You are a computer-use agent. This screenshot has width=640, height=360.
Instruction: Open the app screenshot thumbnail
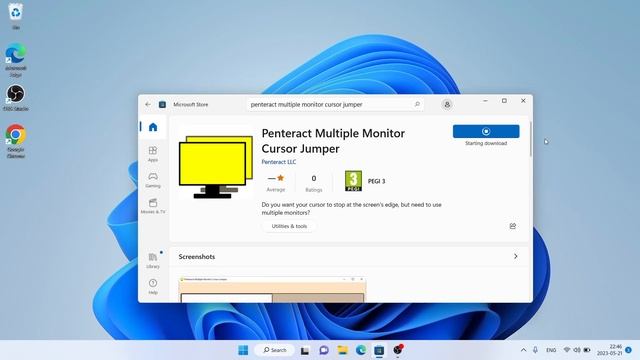click(272, 289)
